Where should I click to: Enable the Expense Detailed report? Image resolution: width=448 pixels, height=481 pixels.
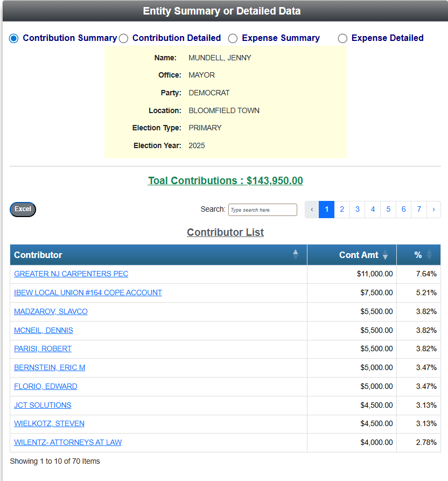(x=342, y=38)
